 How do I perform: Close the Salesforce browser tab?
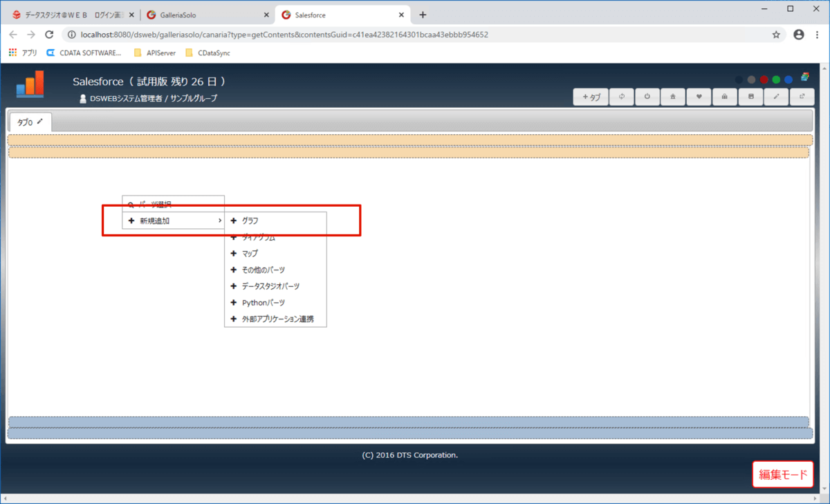(x=401, y=15)
